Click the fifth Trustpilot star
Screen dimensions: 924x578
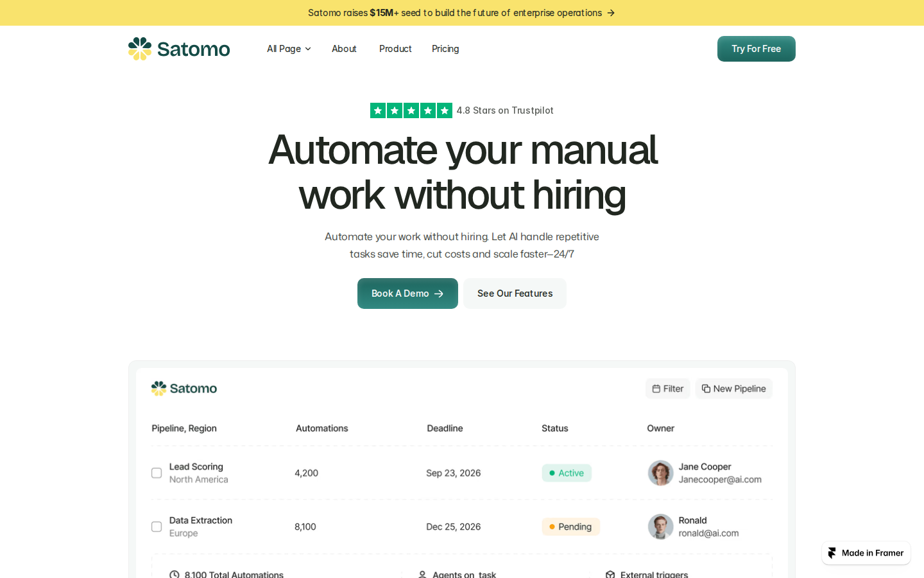(x=445, y=110)
